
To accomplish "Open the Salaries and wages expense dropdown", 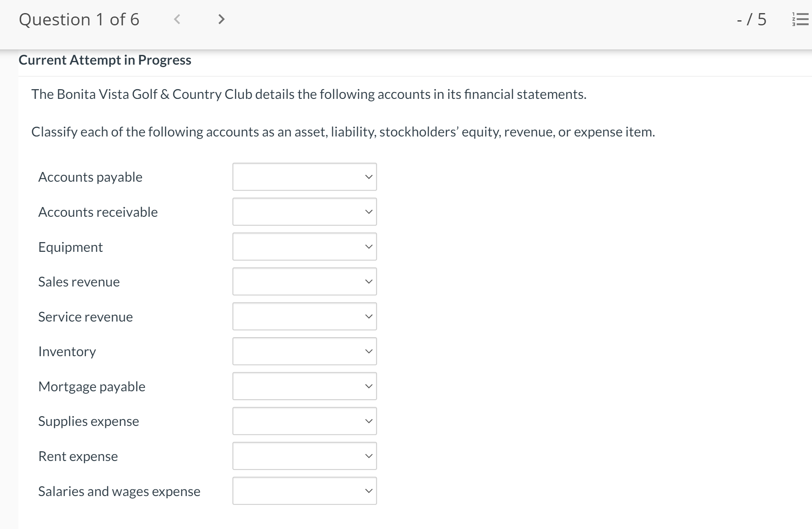I will [304, 491].
